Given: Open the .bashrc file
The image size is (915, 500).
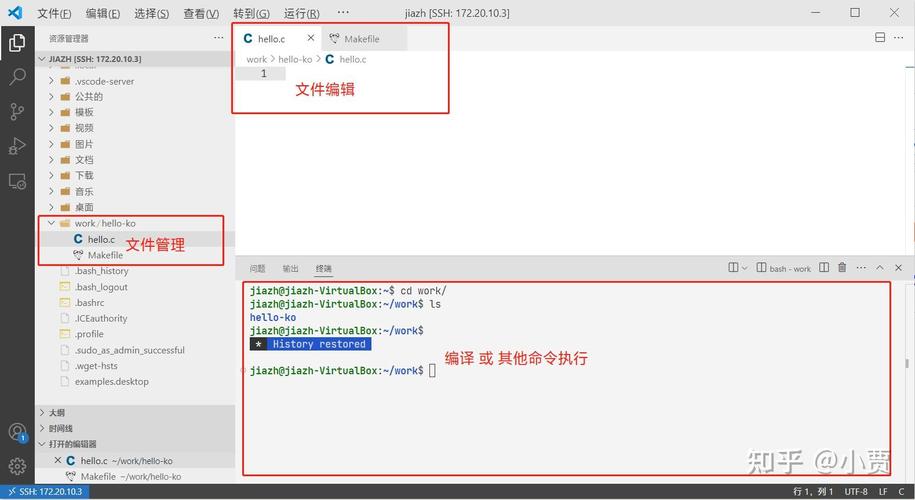Looking at the screenshot, I should pos(135,303).
